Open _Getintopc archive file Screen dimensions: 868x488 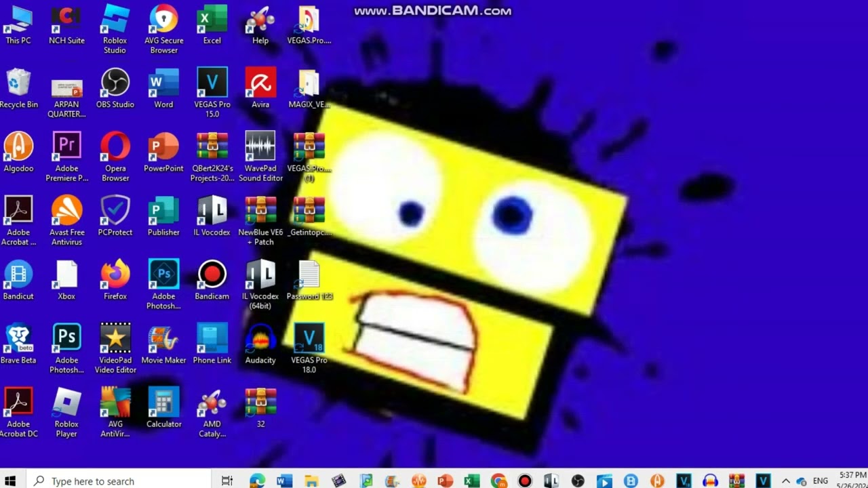(309, 217)
